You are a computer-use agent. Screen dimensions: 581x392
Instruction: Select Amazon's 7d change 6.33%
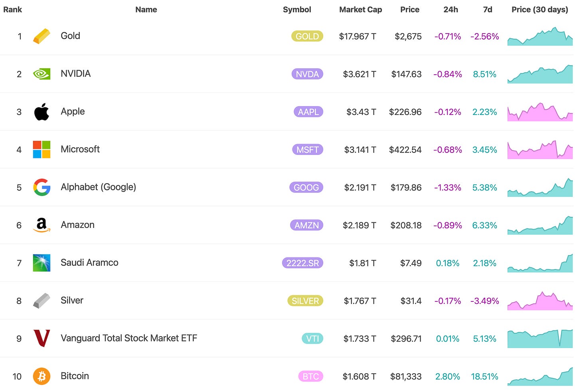click(x=484, y=225)
